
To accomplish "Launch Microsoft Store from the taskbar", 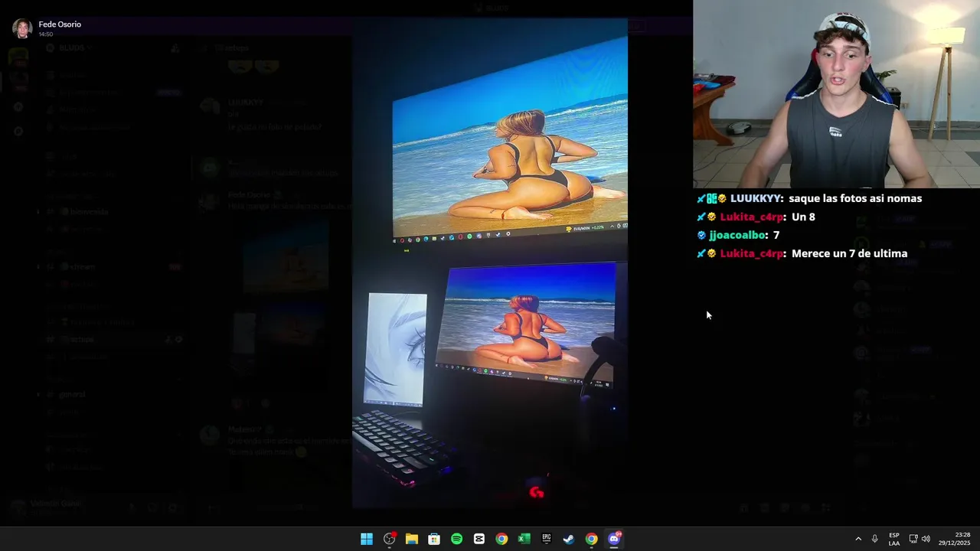I will (x=434, y=539).
